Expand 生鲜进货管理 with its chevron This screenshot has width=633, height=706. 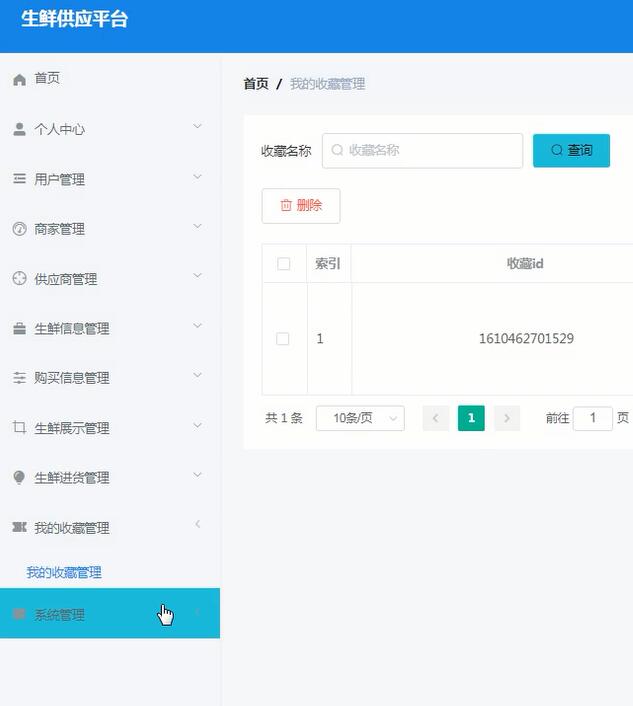click(x=197, y=475)
